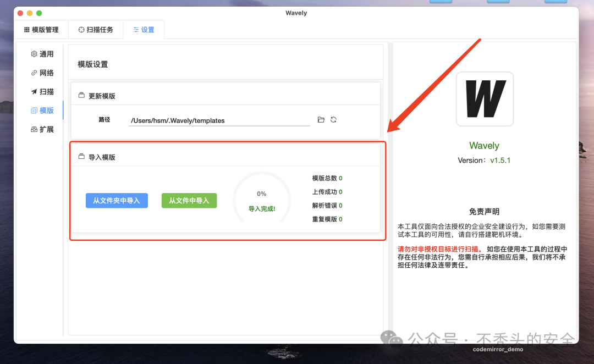The height and width of the screenshot is (364, 594).
Task: Open 通用 settings in sidebar
Action: (x=42, y=54)
